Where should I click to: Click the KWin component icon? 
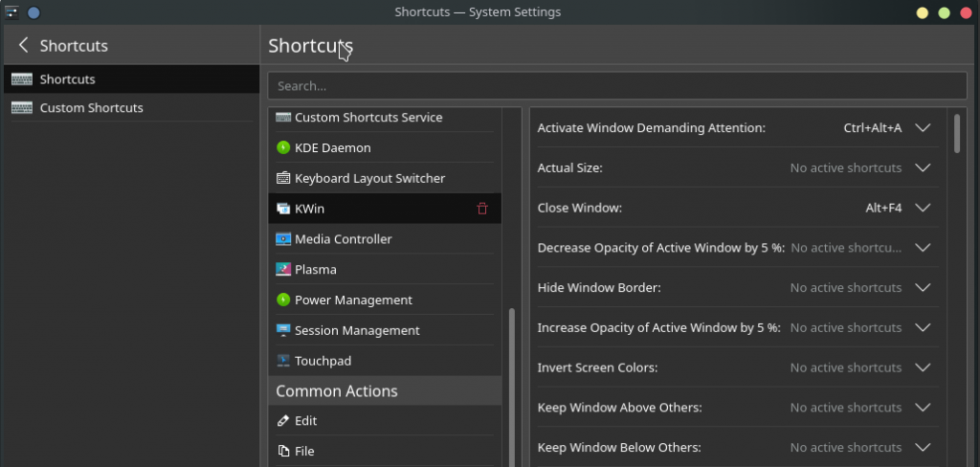pyautogui.click(x=283, y=209)
